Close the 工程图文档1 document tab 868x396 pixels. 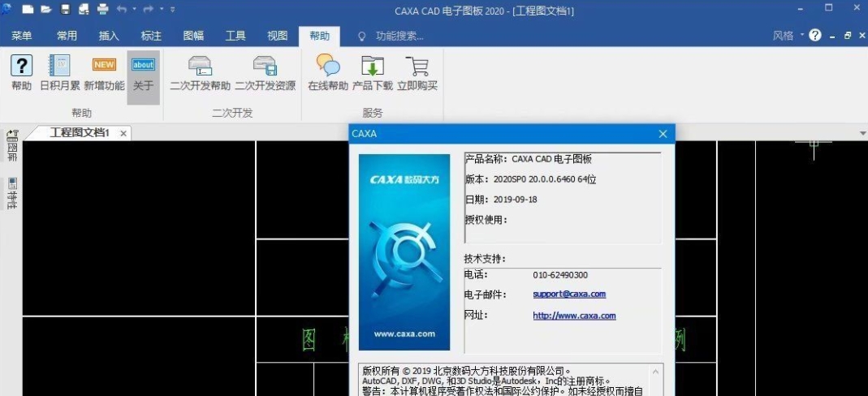[x=123, y=133]
